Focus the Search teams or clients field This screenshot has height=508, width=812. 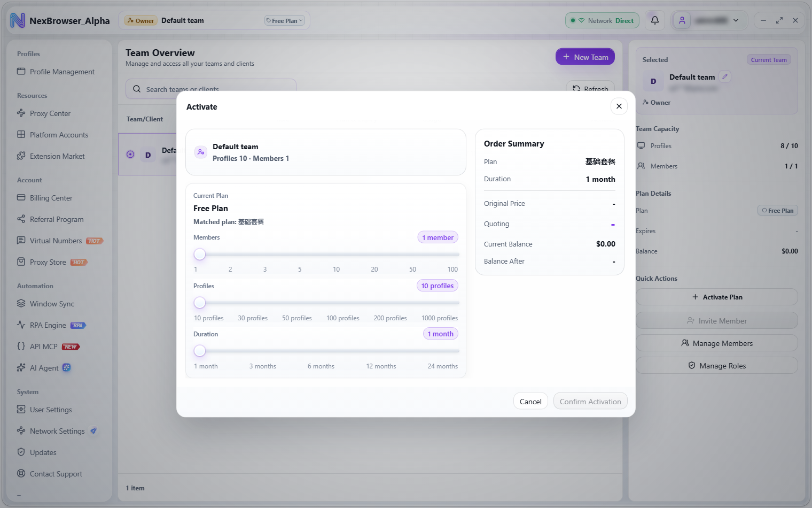(211, 89)
